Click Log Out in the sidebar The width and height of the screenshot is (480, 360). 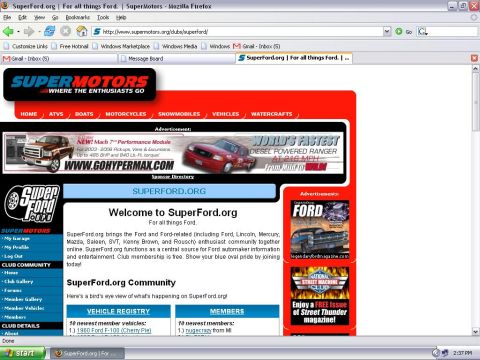click(13, 256)
